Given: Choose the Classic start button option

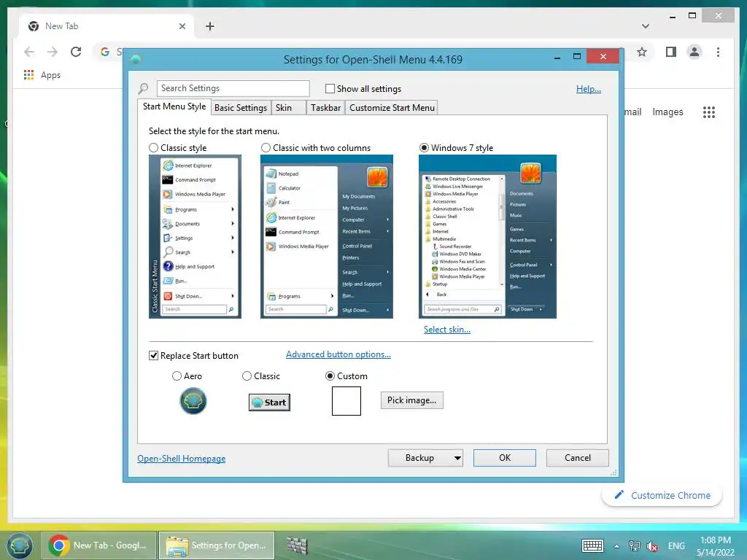Looking at the screenshot, I should [x=247, y=376].
